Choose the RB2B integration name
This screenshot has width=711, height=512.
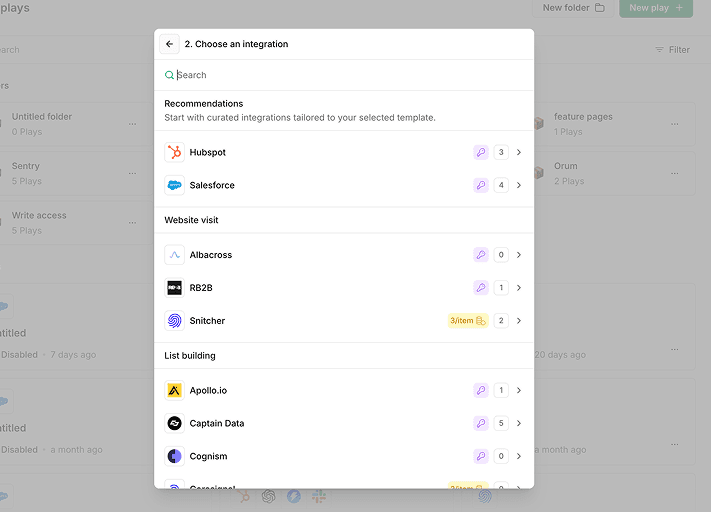click(201, 288)
